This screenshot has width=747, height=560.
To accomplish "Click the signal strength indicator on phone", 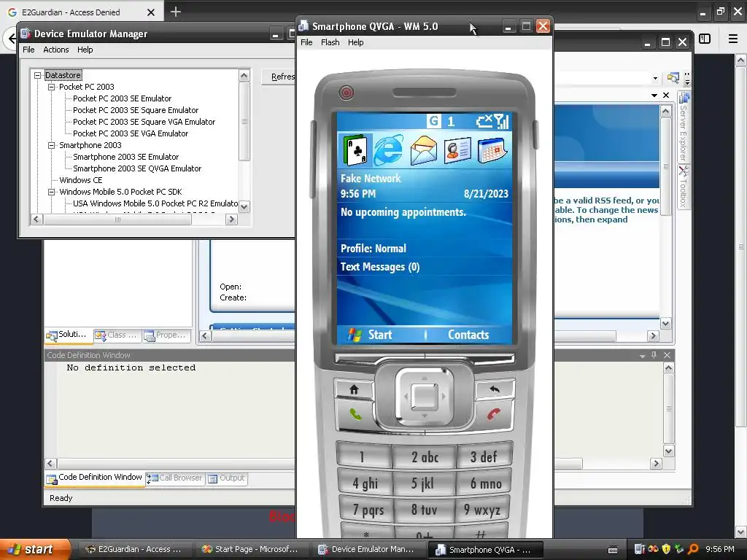I will (502, 122).
